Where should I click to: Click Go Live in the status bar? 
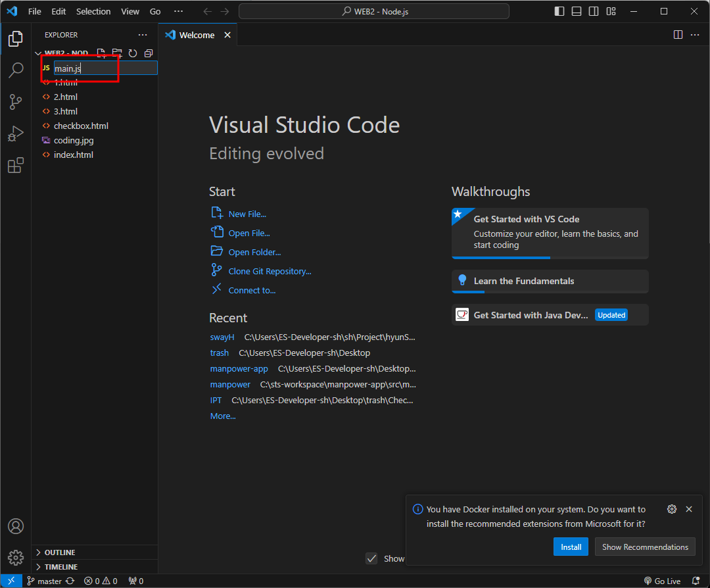click(663, 581)
